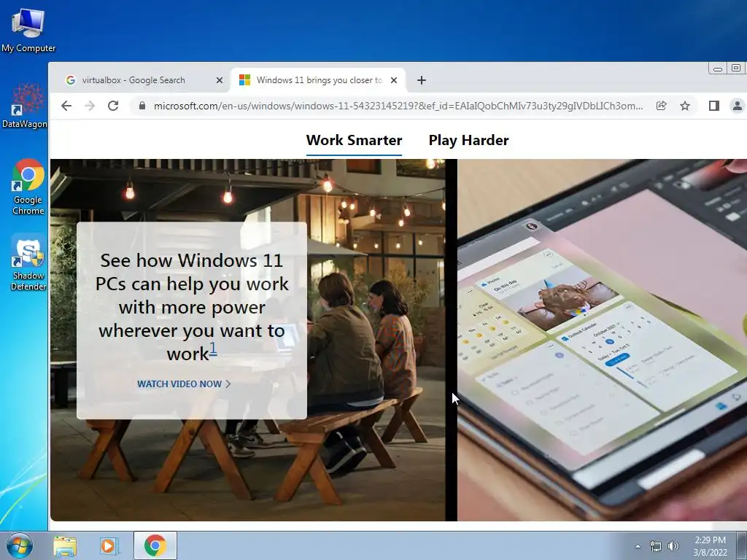Open the Shadow Defender desktop shortcut
Screen dimensions: 747x560
point(28,262)
